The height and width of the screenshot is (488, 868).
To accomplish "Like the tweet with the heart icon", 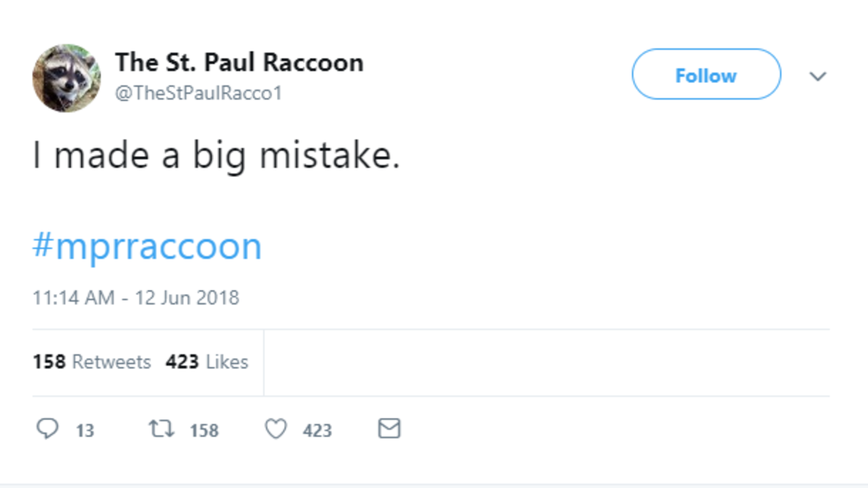I will tap(276, 429).
